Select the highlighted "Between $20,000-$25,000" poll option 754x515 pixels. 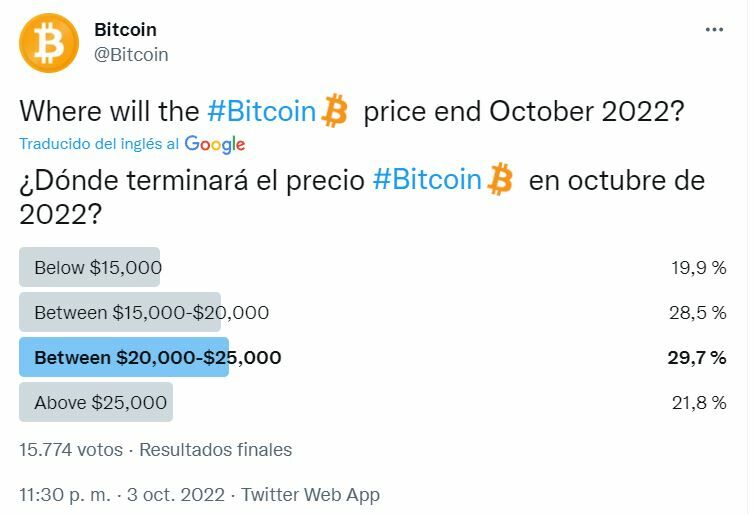tap(157, 358)
